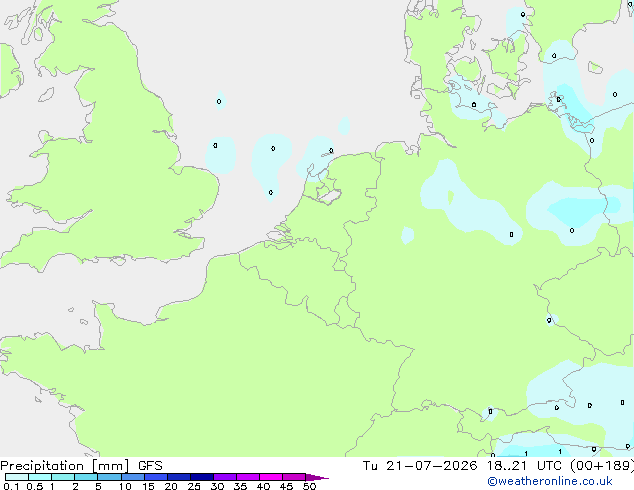The image size is (634, 490).
Task: Click the 0.1–0.5 mm legend swatch
Action: [x=17, y=477]
